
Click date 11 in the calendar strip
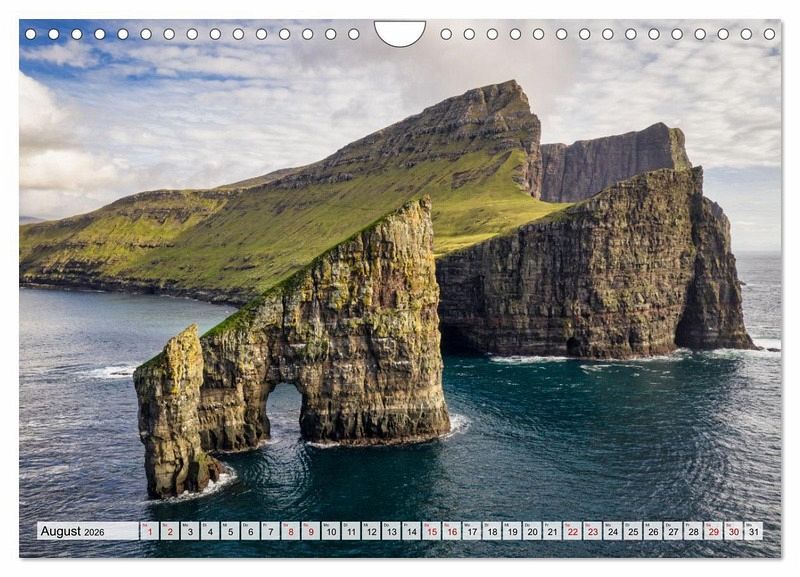[351, 531]
